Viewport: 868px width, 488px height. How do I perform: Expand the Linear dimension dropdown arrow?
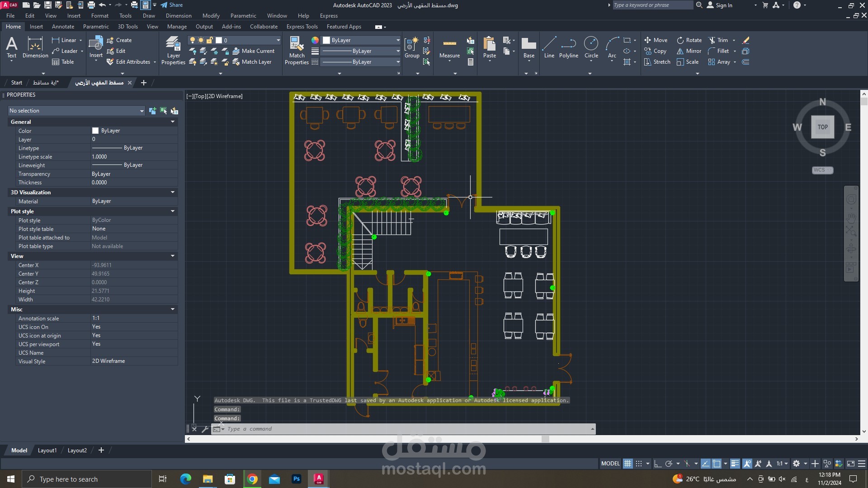pyautogui.click(x=81, y=40)
